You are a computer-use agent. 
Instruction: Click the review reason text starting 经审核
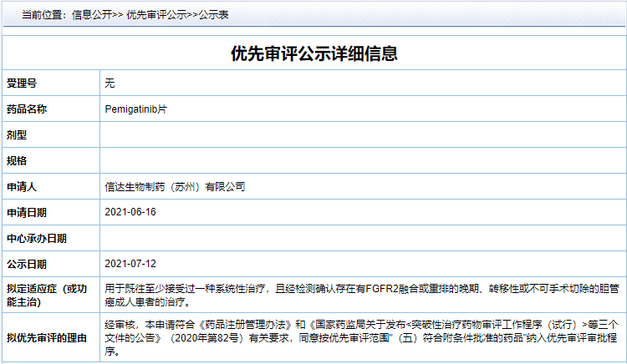pos(361,337)
